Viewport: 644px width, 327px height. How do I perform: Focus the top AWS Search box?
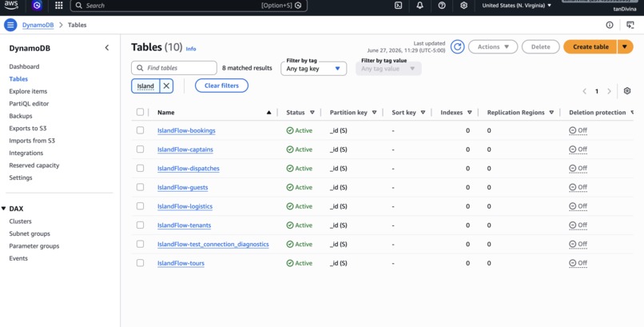pyautogui.click(x=189, y=6)
